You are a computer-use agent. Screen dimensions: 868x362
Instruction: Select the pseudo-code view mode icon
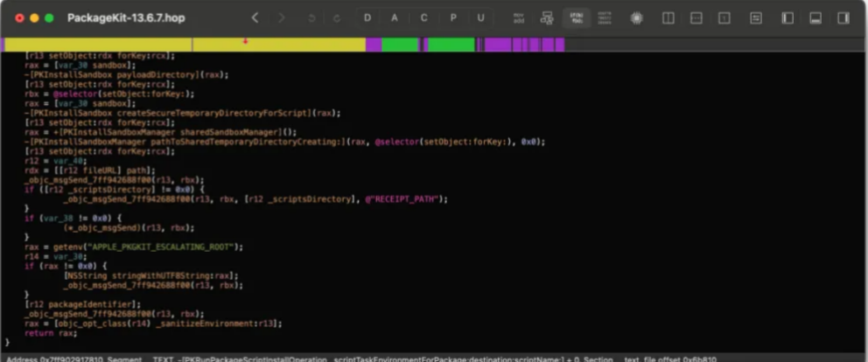point(577,18)
